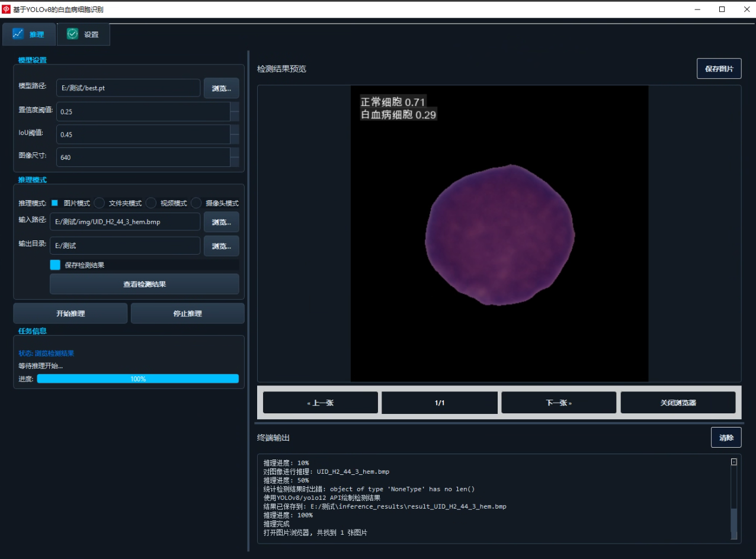Click terminal line 推理完成

coord(277,524)
